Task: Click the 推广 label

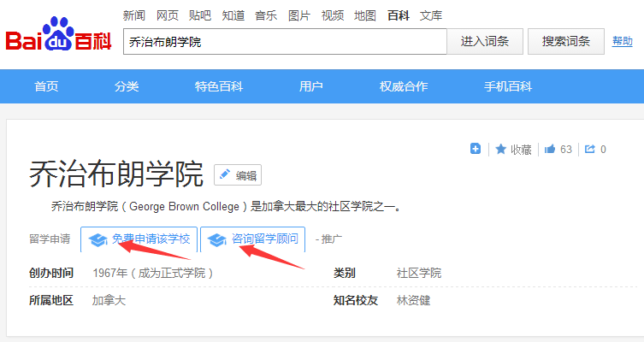Action: tap(332, 239)
